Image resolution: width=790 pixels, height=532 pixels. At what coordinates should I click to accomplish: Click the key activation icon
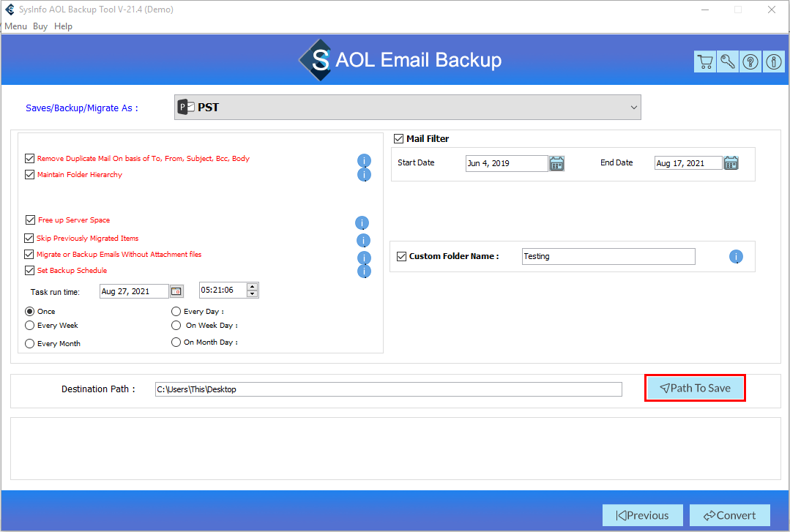coord(728,62)
